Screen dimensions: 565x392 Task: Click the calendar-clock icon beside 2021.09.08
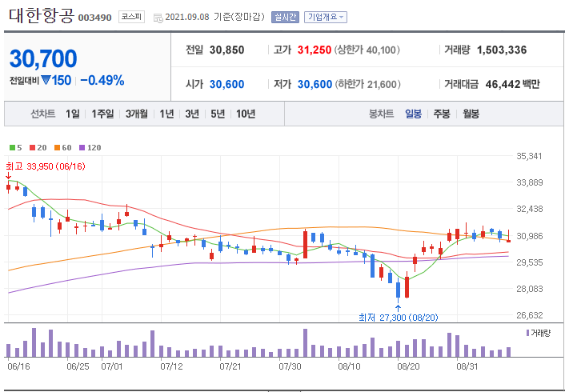158,18
